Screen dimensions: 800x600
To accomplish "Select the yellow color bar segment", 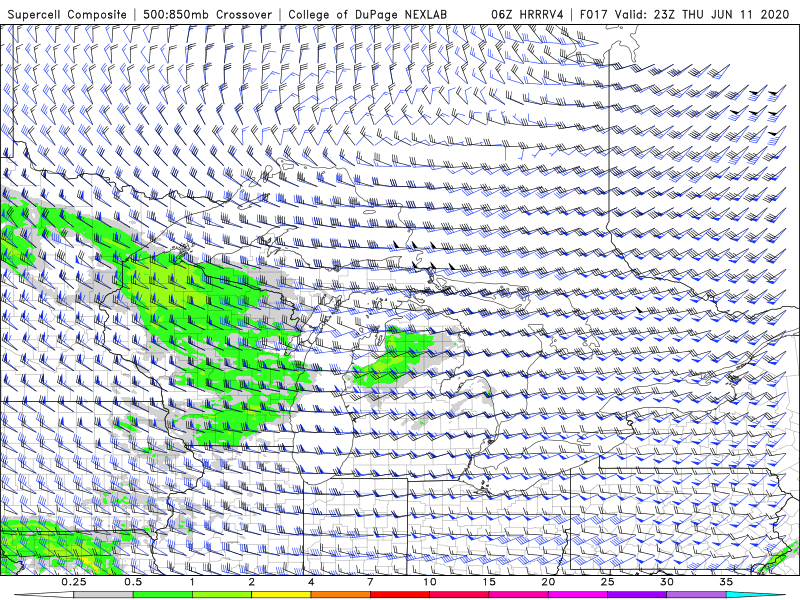I will [x=281, y=595].
